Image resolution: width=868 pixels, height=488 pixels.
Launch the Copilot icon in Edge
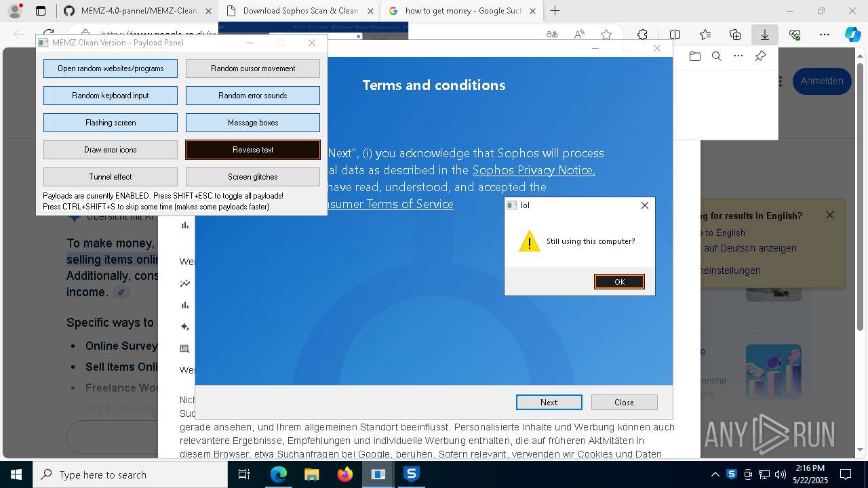click(x=852, y=35)
